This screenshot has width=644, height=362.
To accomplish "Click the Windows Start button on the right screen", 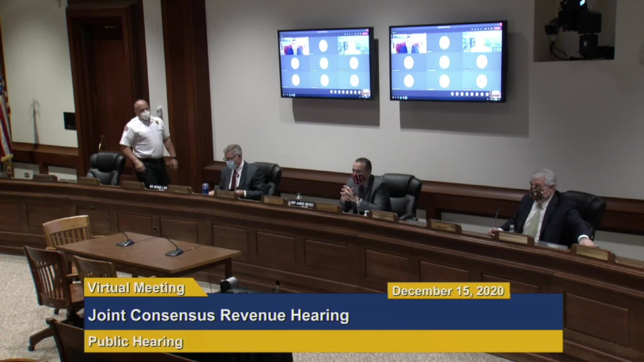I will (x=392, y=97).
